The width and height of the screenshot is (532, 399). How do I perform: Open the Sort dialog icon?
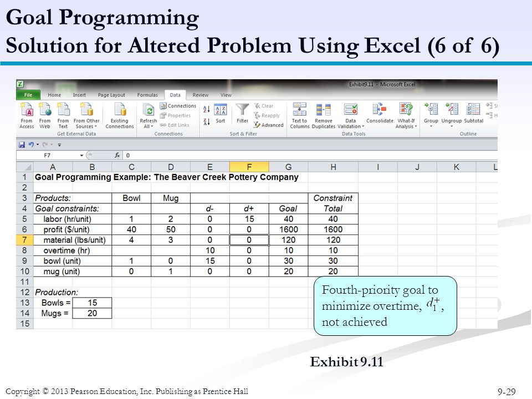[220, 114]
